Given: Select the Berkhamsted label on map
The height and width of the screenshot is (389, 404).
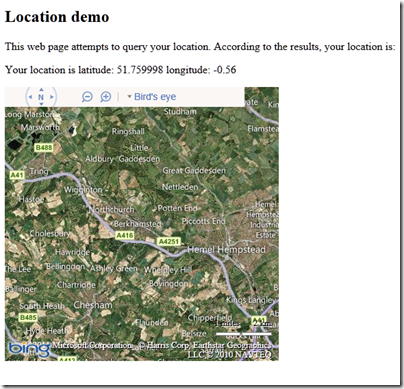Looking at the screenshot, I should point(138,224).
